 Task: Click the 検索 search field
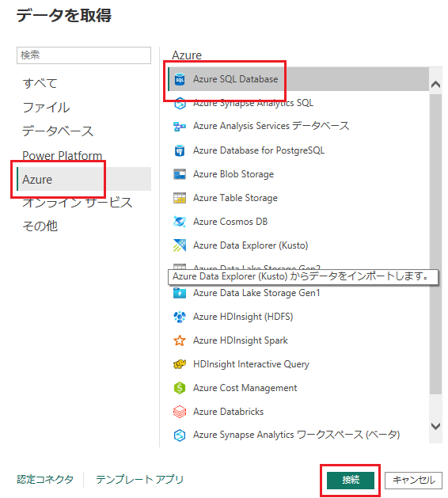[84, 55]
